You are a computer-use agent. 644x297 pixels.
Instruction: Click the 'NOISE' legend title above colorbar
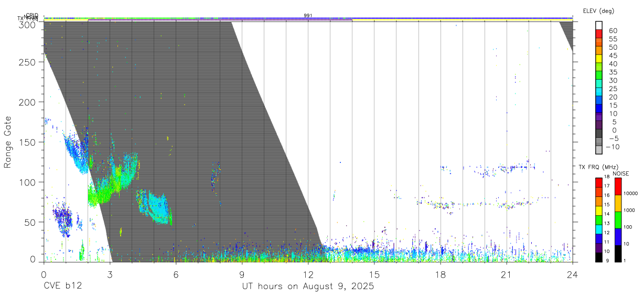tap(620, 173)
